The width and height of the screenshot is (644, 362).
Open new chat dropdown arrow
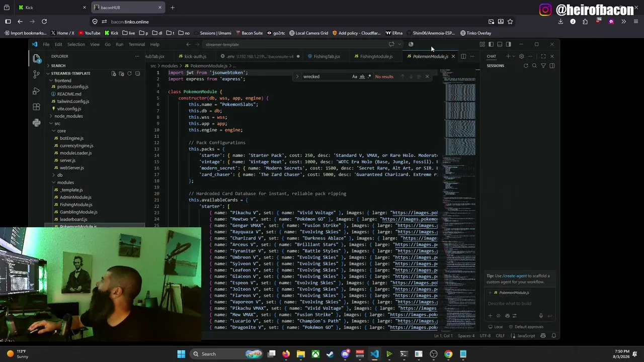(x=513, y=56)
